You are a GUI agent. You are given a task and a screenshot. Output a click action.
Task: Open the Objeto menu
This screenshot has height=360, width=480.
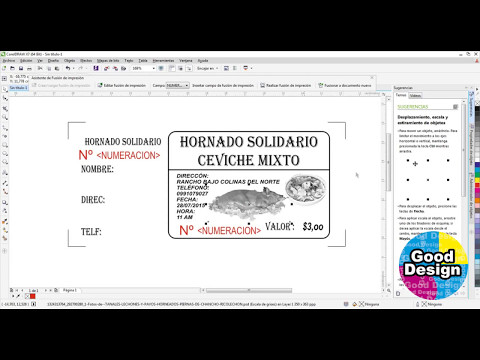pos(69,61)
